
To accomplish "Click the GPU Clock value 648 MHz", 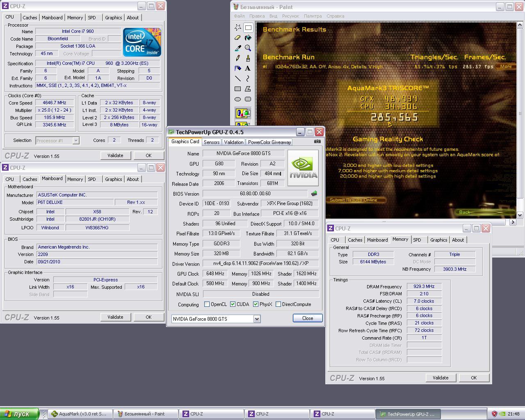I will click(x=215, y=274).
